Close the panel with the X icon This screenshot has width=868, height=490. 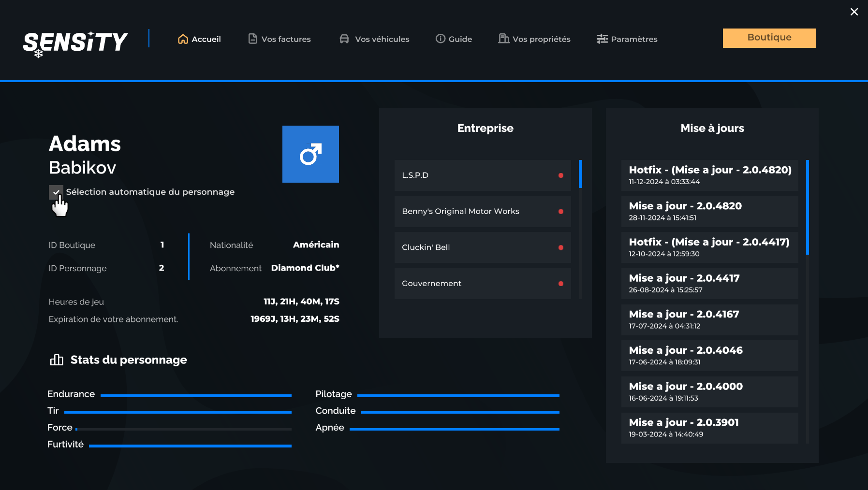pos(854,12)
